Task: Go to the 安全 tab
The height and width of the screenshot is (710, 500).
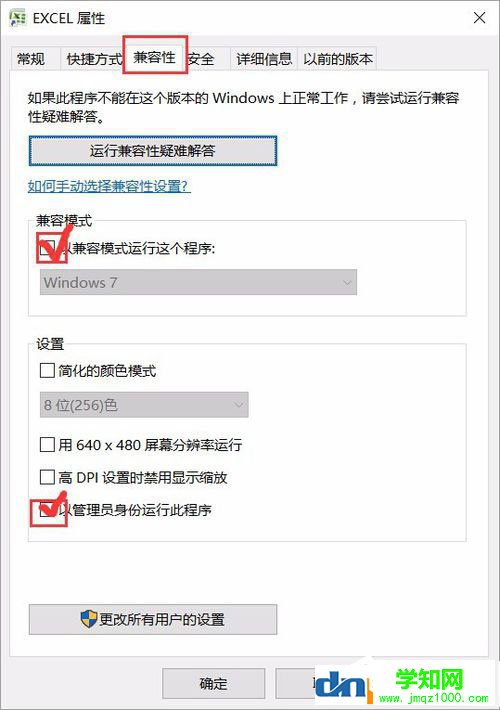Action: point(202,59)
